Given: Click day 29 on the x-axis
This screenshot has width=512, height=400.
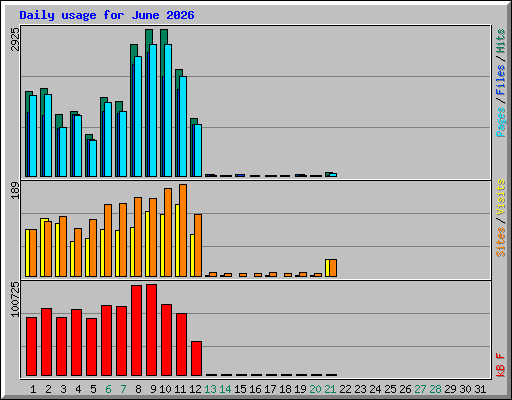Looking at the screenshot, I should click(x=450, y=389).
